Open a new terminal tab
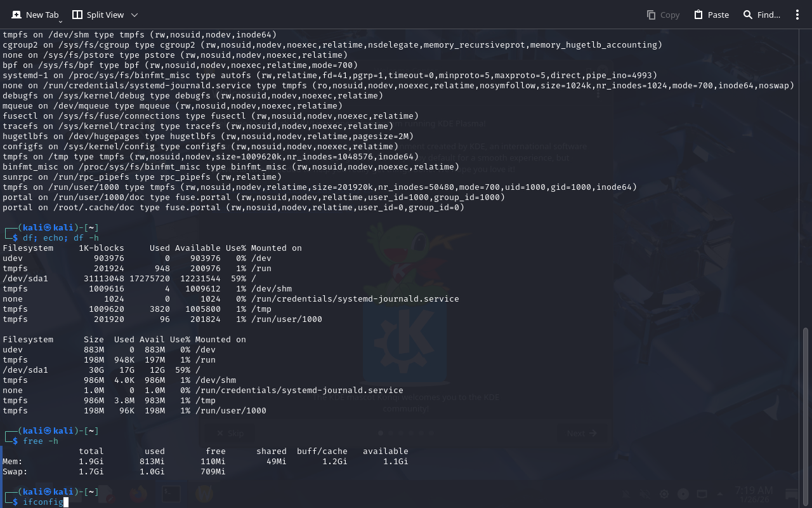This screenshot has height=508, width=812. [x=35, y=15]
